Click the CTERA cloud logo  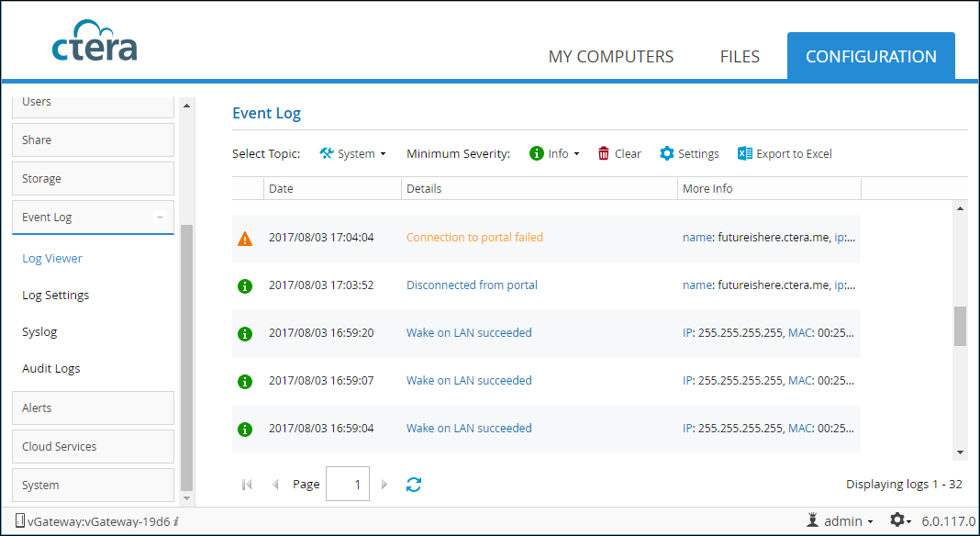pos(95,40)
